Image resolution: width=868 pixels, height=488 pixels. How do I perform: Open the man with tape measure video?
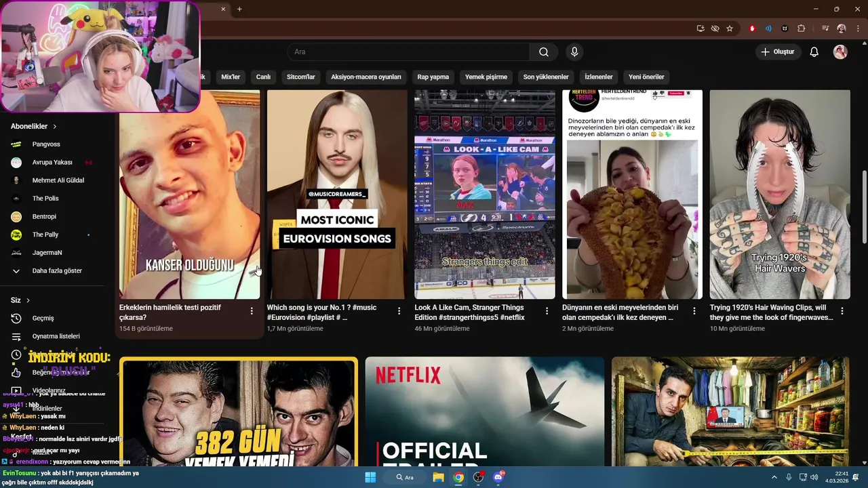point(730,412)
